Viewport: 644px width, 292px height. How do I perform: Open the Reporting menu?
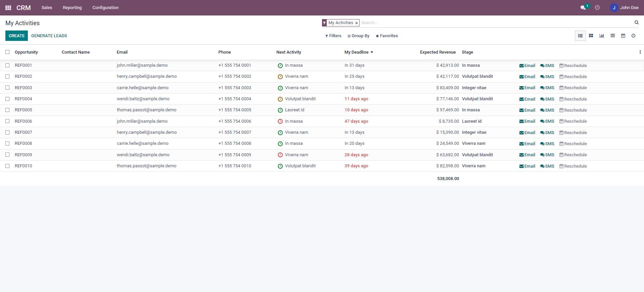coord(72,8)
